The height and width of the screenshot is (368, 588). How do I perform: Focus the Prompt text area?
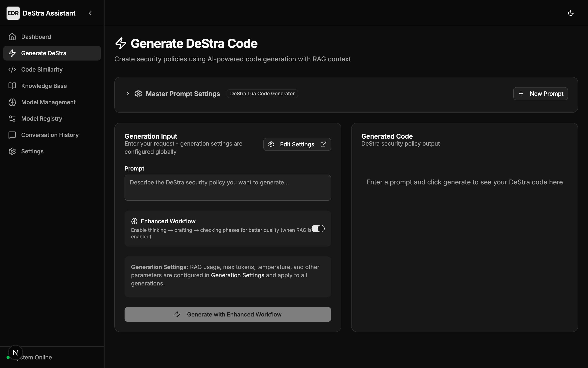228,188
